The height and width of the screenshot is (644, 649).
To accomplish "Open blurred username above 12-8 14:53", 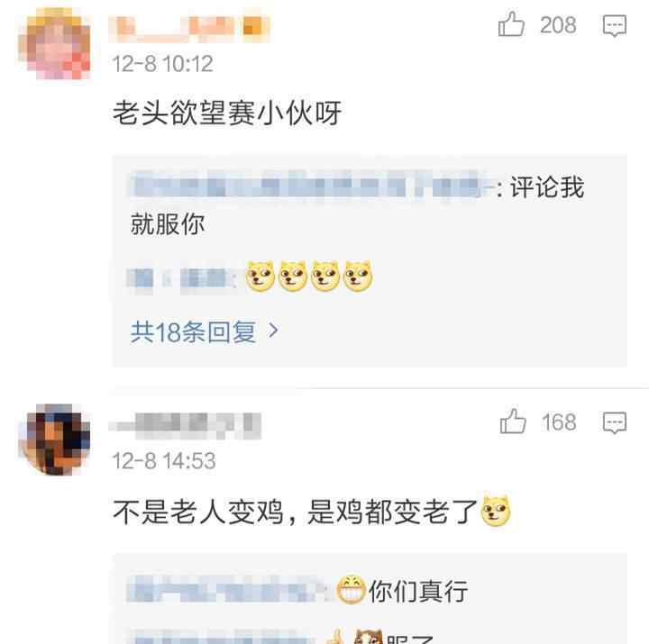I will click(x=185, y=426).
